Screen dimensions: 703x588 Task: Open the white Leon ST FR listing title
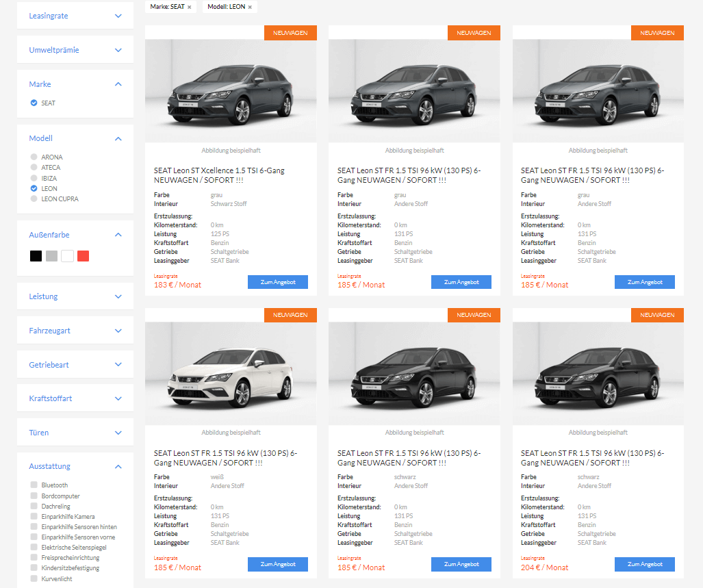225,457
